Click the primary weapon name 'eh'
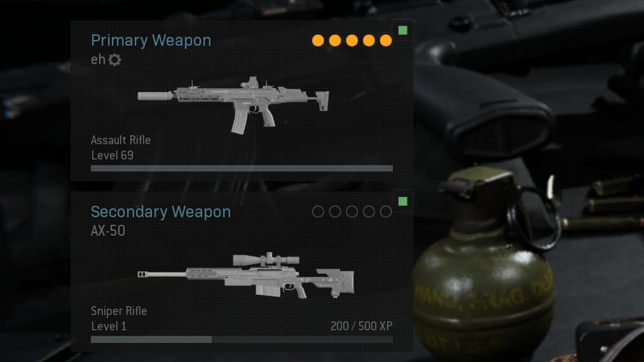The height and width of the screenshot is (362, 644). 98,60
